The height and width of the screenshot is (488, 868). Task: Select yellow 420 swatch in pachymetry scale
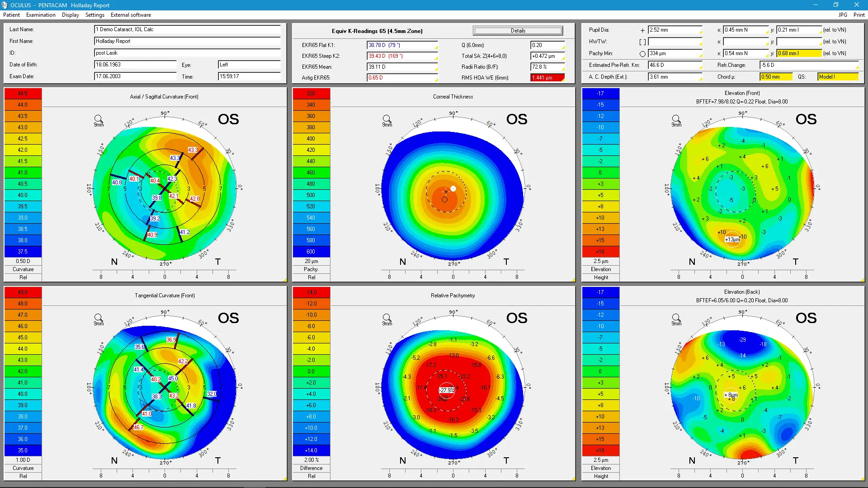click(311, 150)
